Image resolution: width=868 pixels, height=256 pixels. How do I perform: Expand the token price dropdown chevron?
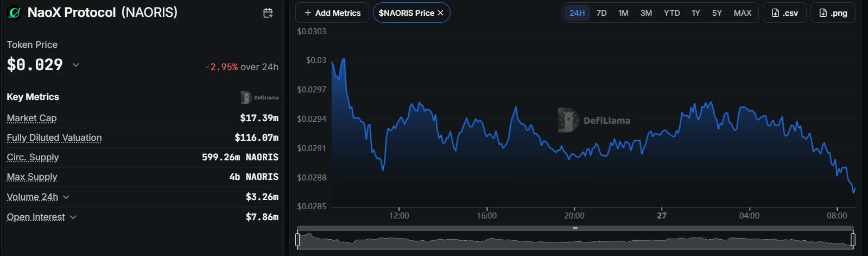tap(75, 65)
